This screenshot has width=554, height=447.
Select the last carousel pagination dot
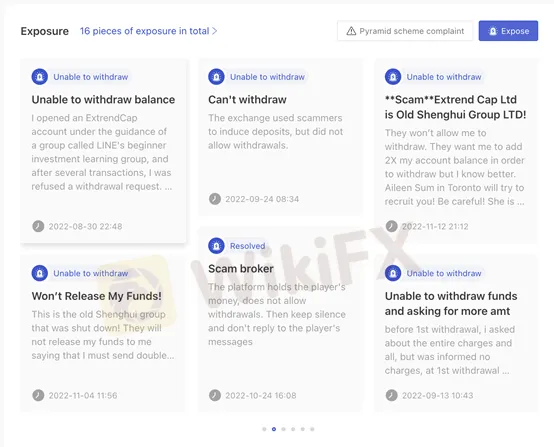point(312,429)
